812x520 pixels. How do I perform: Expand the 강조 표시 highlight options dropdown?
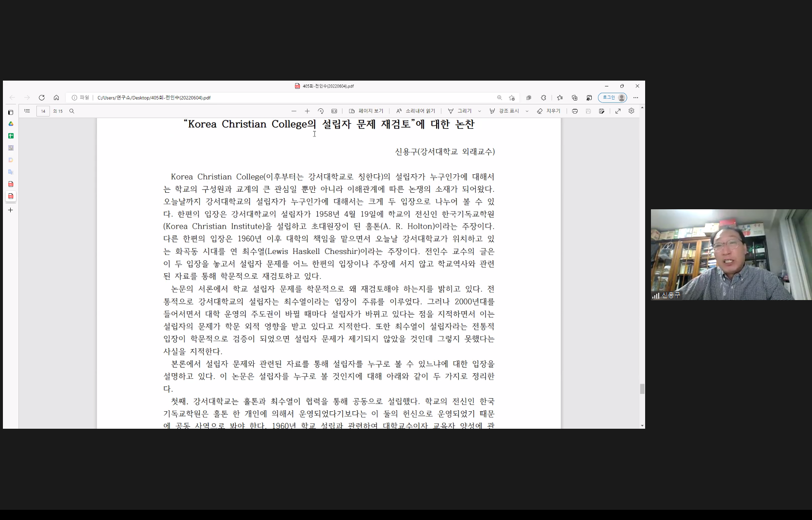coord(527,111)
